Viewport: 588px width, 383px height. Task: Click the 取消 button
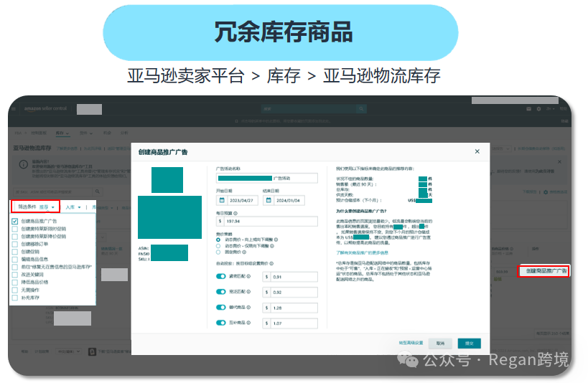[441, 344]
